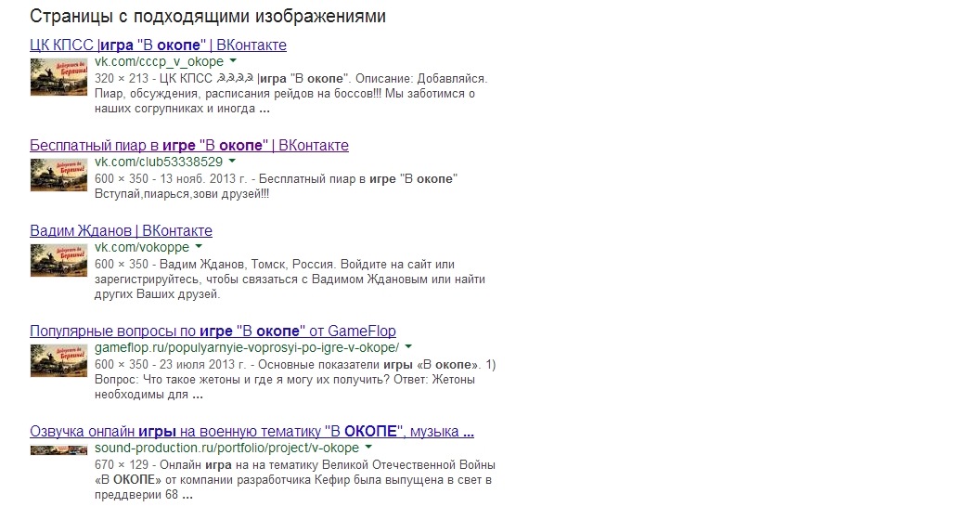Click snippet line 'наших согрупниках и иногда'
The width and height of the screenshot is (980, 520).
[183, 108]
